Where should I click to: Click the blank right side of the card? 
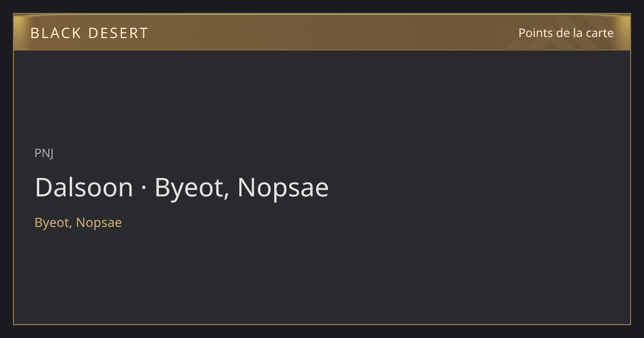click(x=483, y=188)
